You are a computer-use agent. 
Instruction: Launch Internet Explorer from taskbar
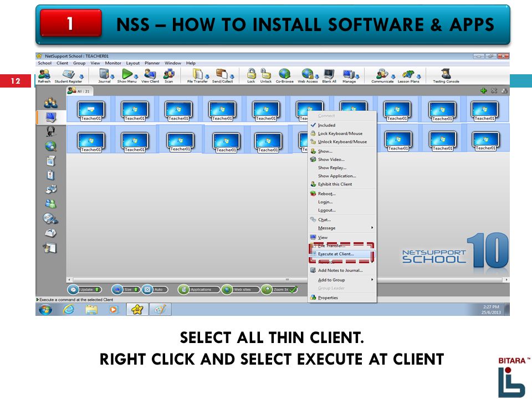pos(69,309)
